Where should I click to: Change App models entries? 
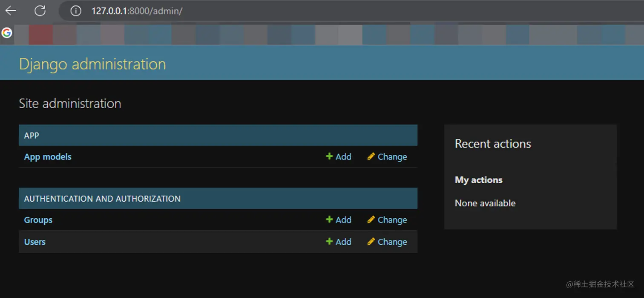(387, 157)
